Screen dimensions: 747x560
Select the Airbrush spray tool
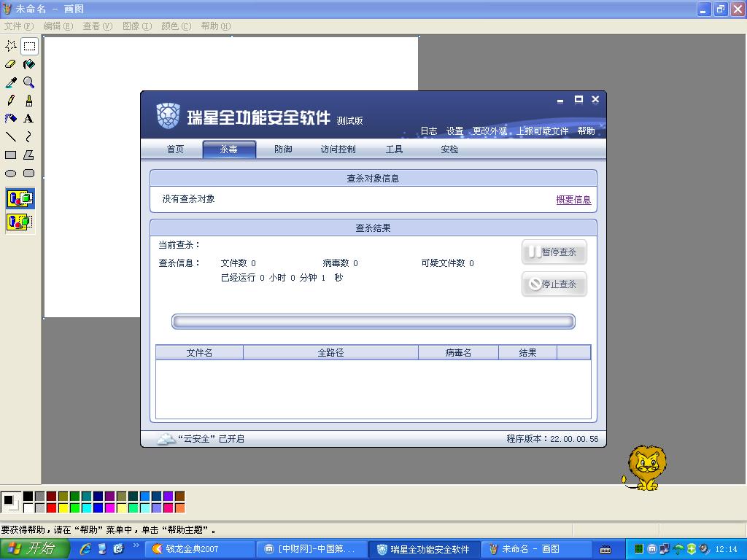[11, 119]
